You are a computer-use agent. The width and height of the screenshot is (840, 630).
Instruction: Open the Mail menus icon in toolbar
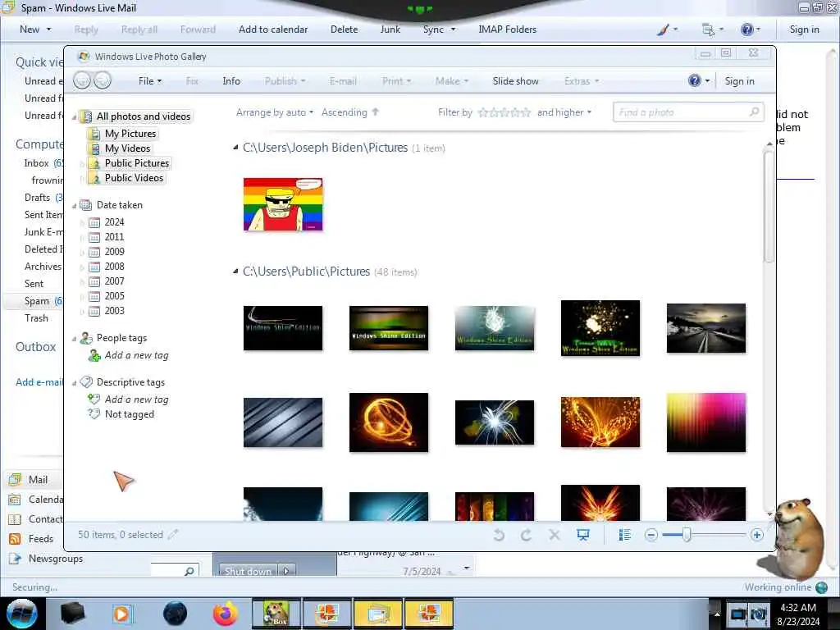pyautogui.click(x=708, y=30)
